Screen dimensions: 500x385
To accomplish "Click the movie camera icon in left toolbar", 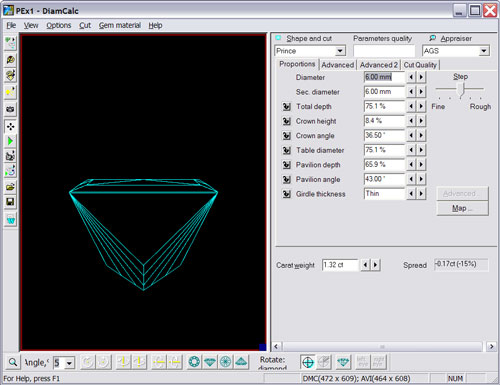I will coord(10,156).
